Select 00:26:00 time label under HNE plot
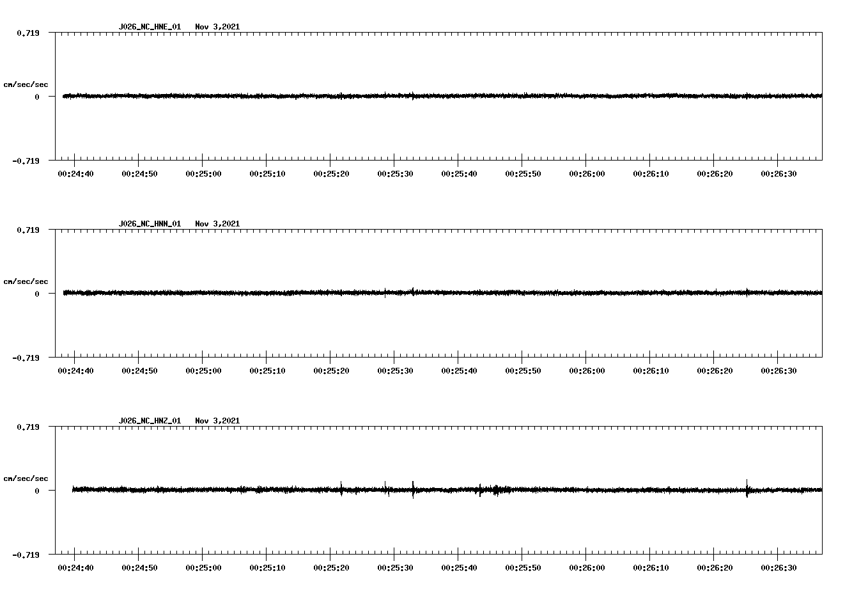Image resolution: width=868 pixels, height=591 pixels. [x=587, y=174]
